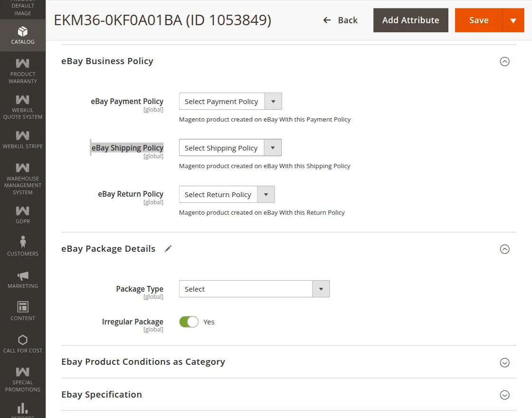The height and width of the screenshot is (418, 532).
Task: Open the Select Payment Policy dropdown
Action: coord(230,102)
